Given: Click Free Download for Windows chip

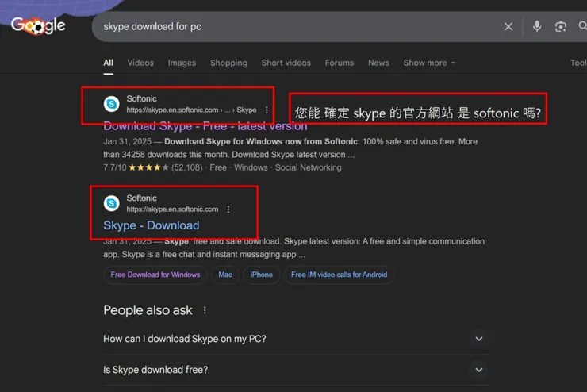Looking at the screenshot, I should (x=155, y=275).
